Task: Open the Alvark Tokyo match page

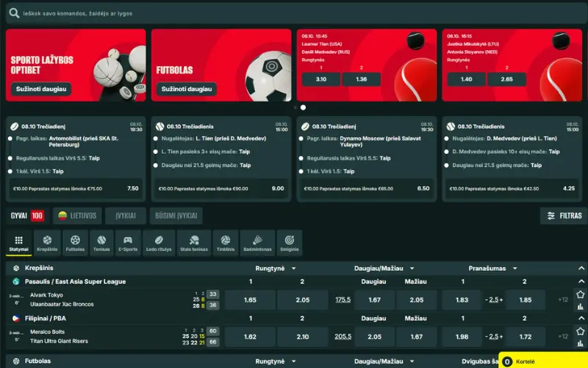Action: tap(62, 300)
